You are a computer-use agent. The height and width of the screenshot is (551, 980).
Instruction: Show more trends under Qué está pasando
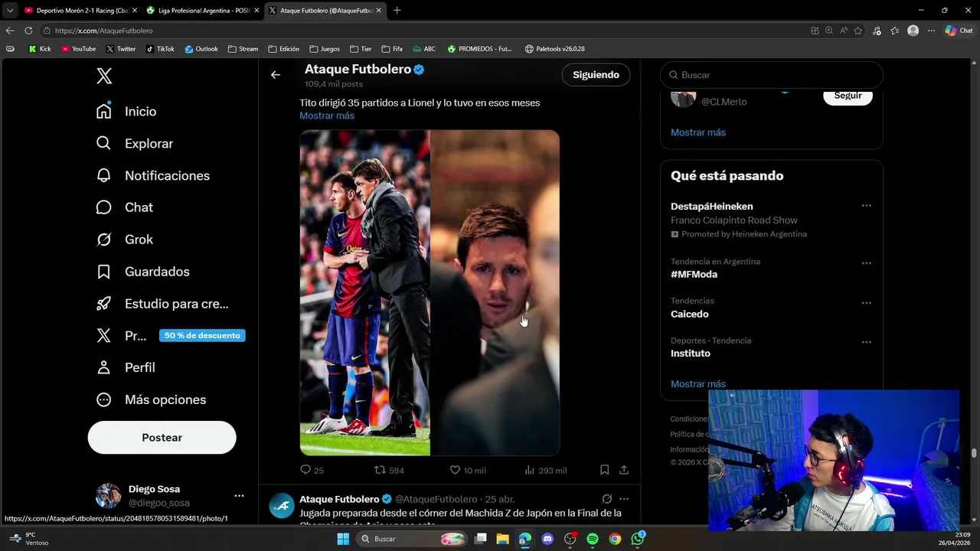click(x=698, y=384)
